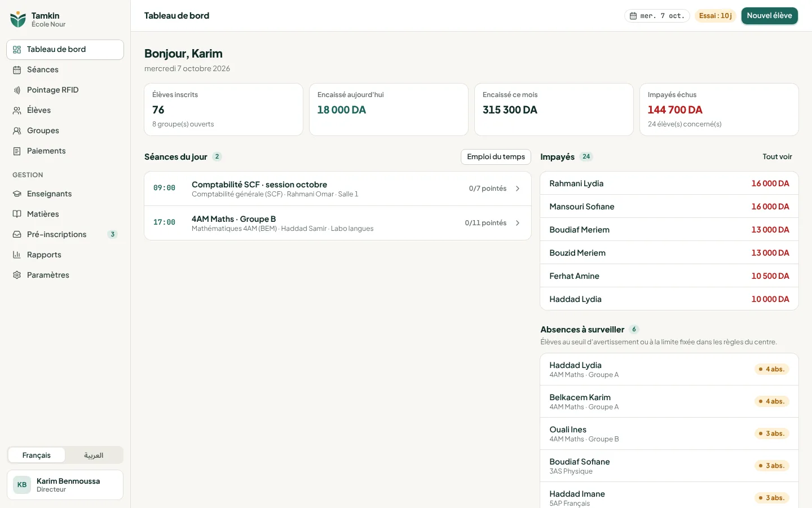The image size is (812, 508).
Task: Click the Rapports chart icon
Action: 17,255
